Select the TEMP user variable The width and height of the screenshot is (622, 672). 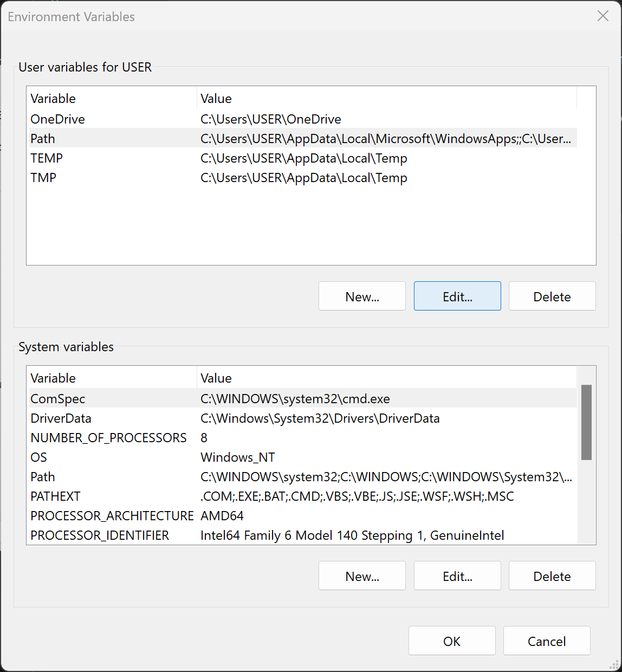coord(302,158)
